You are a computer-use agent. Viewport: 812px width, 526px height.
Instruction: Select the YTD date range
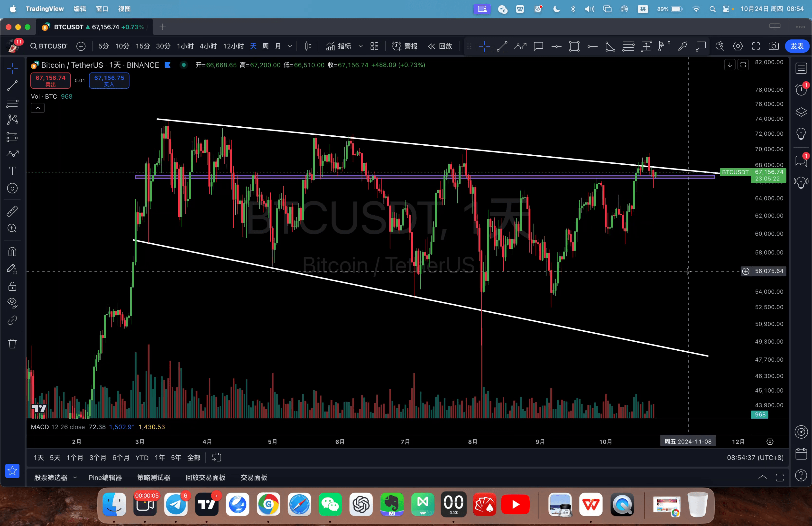tap(142, 457)
